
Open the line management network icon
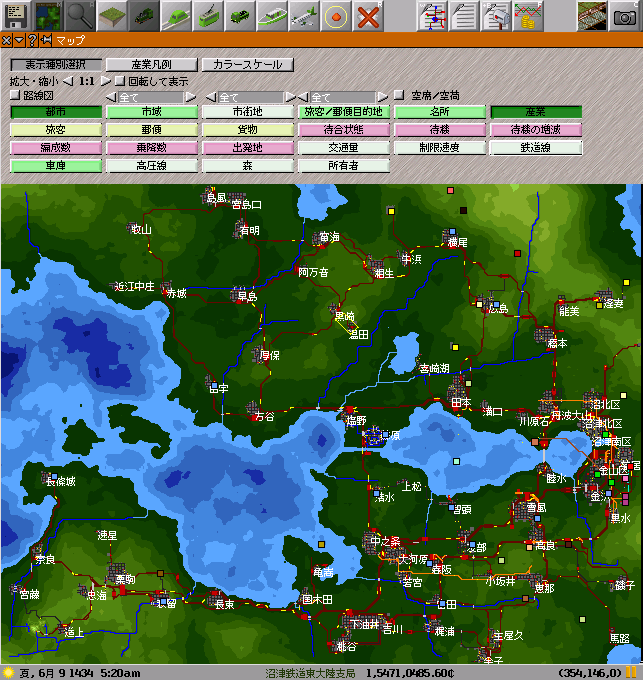click(x=432, y=15)
